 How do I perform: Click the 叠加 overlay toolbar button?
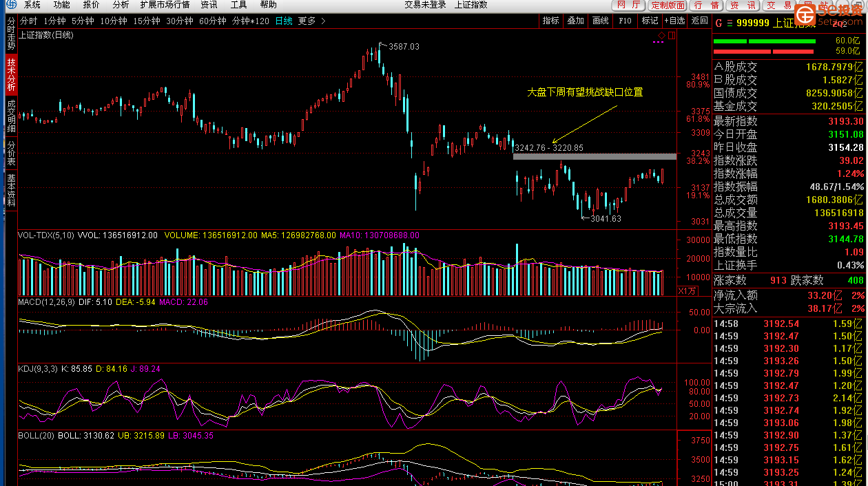(x=575, y=21)
